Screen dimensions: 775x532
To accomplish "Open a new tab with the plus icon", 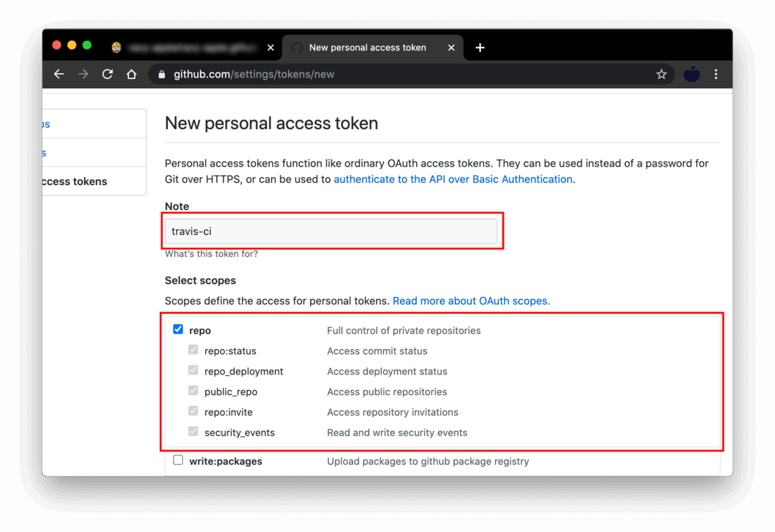I will pos(479,47).
